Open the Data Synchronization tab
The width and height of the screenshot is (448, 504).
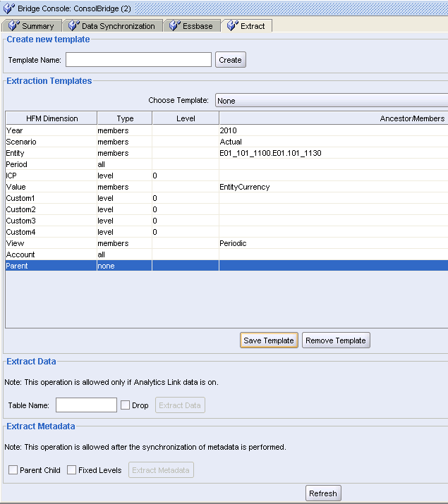tap(113, 25)
